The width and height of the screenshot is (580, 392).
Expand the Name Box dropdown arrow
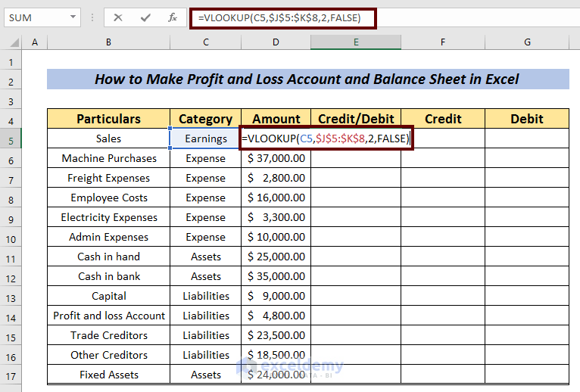(73, 17)
